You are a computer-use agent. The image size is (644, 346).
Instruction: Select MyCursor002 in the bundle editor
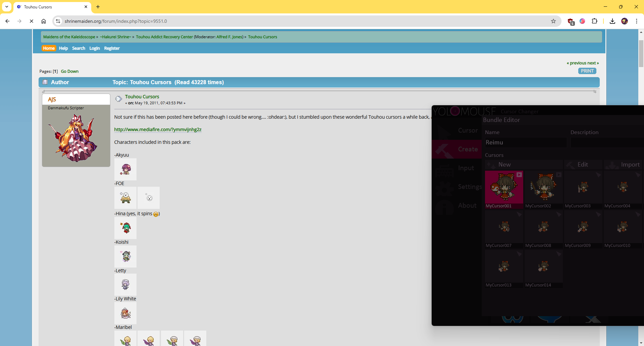click(x=544, y=190)
